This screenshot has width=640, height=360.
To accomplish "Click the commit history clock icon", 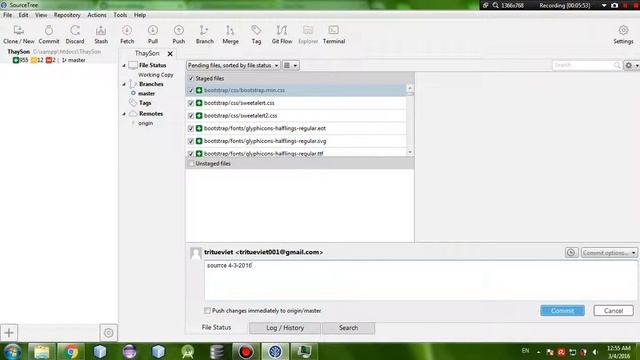I will [x=571, y=253].
